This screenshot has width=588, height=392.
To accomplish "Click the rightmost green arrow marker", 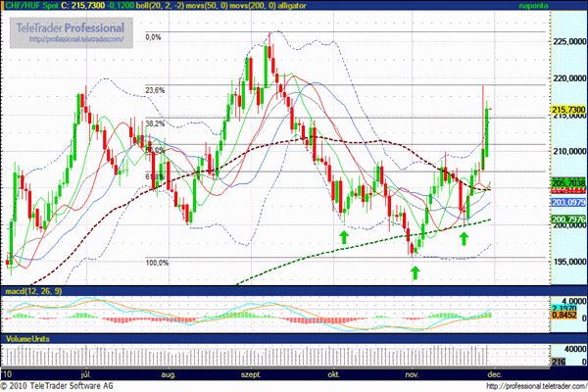I will point(463,236).
